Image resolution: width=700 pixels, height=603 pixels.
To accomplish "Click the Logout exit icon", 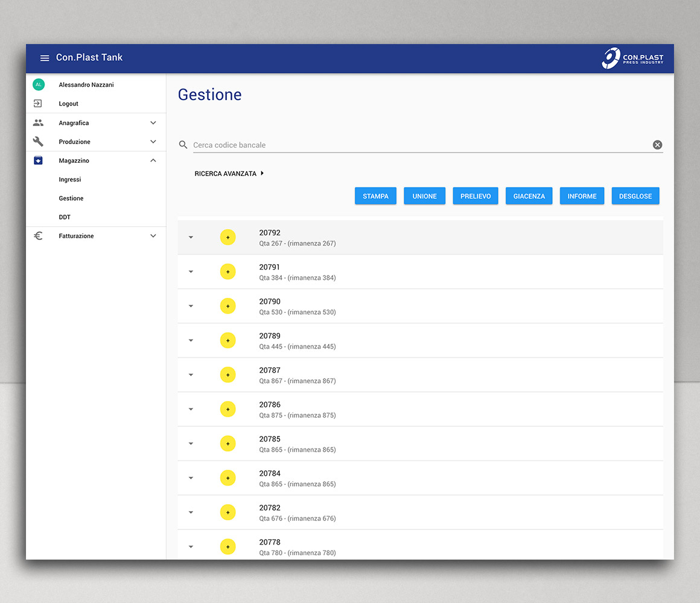I will pos(38,104).
